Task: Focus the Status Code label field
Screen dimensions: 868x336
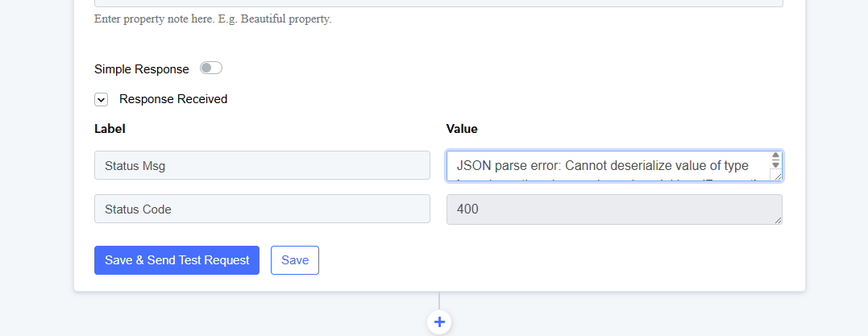Action: (x=262, y=209)
